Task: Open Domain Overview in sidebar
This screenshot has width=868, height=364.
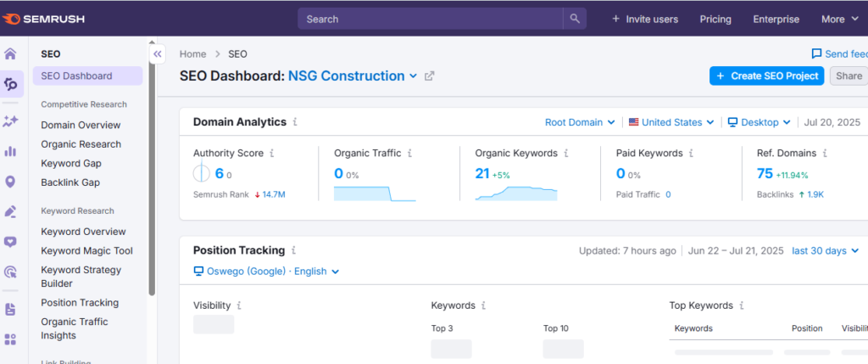Action: pos(81,126)
